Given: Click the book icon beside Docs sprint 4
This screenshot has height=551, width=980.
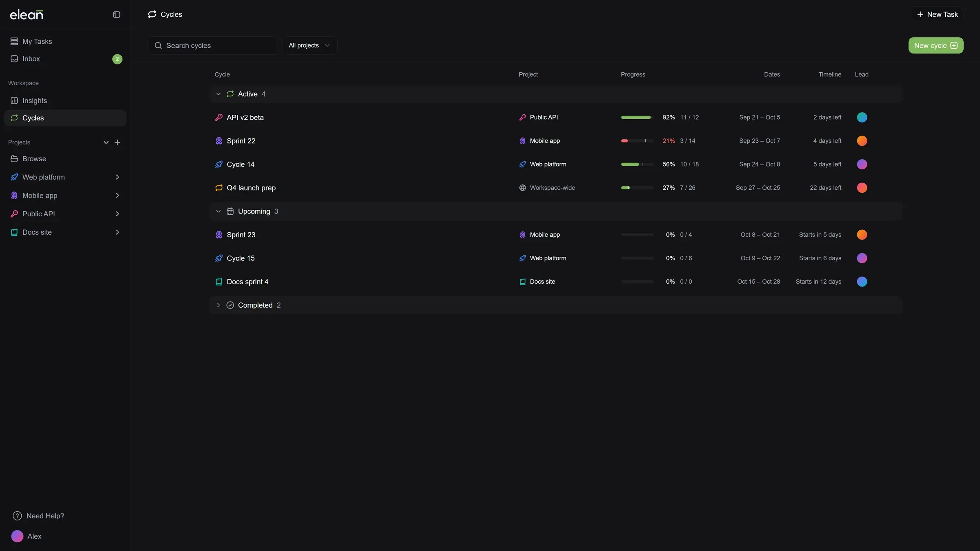Looking at the screenshot, I should 219,282.
